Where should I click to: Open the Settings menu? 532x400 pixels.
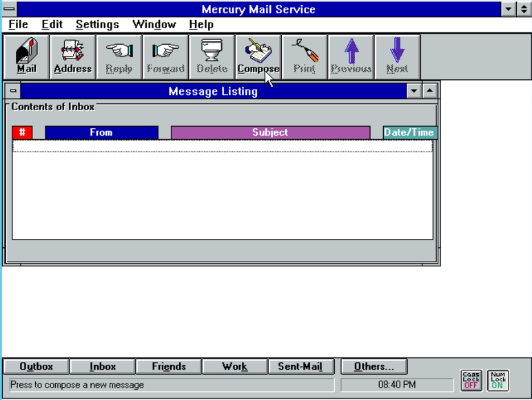tap(97, 24)
